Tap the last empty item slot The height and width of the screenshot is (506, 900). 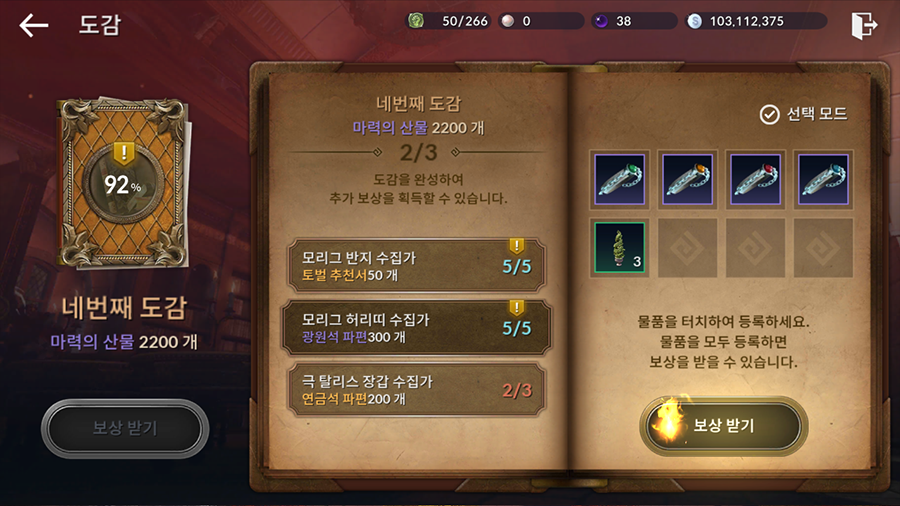pyautogui.click(x=823, y=247)
